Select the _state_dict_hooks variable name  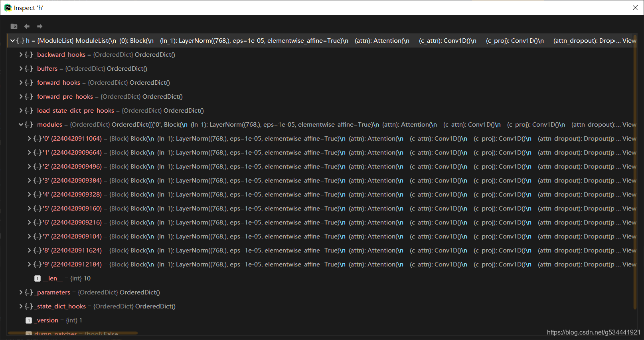click(x=60, y=306)
